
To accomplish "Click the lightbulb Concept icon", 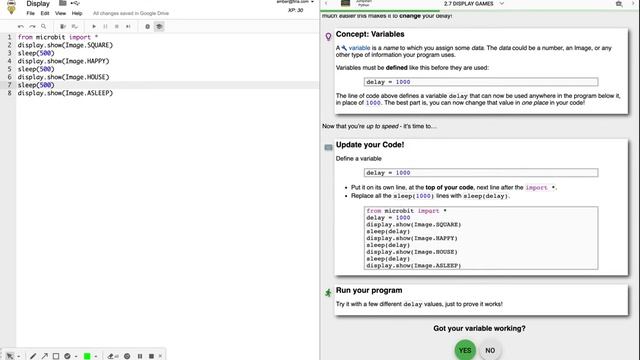I will pyautogui.click(x=328, y=37).
